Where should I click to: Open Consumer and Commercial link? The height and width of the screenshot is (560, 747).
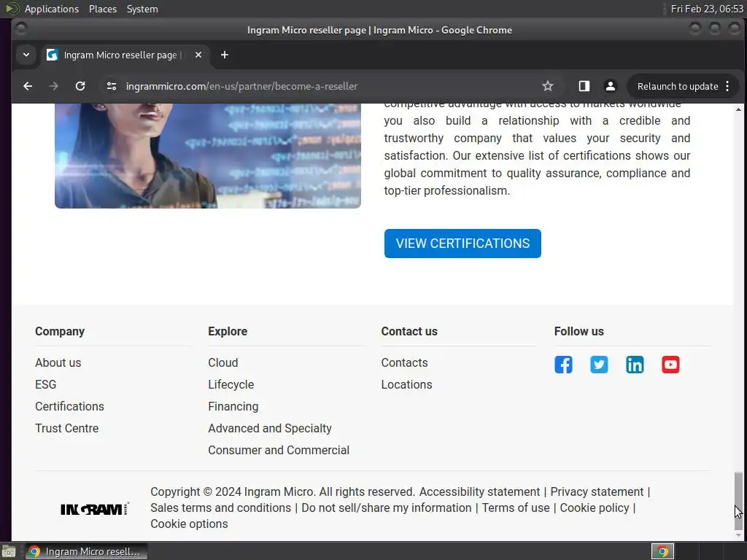coord(279,451)
